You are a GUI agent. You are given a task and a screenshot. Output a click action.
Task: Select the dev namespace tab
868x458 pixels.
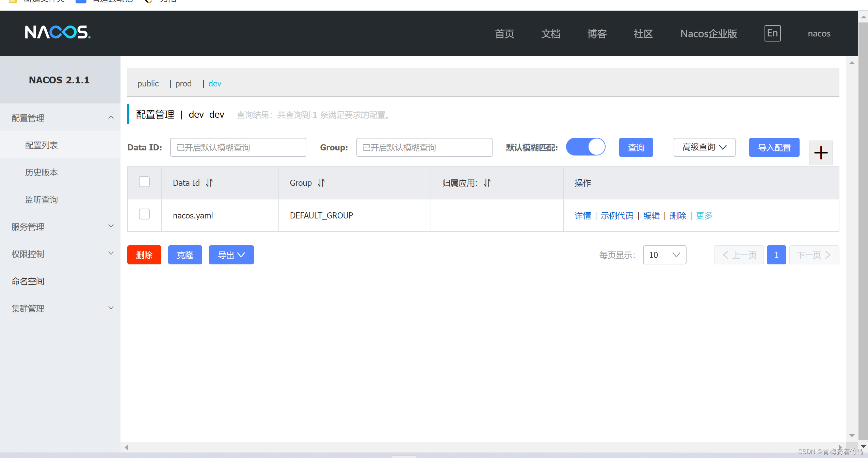pos(215,83)
